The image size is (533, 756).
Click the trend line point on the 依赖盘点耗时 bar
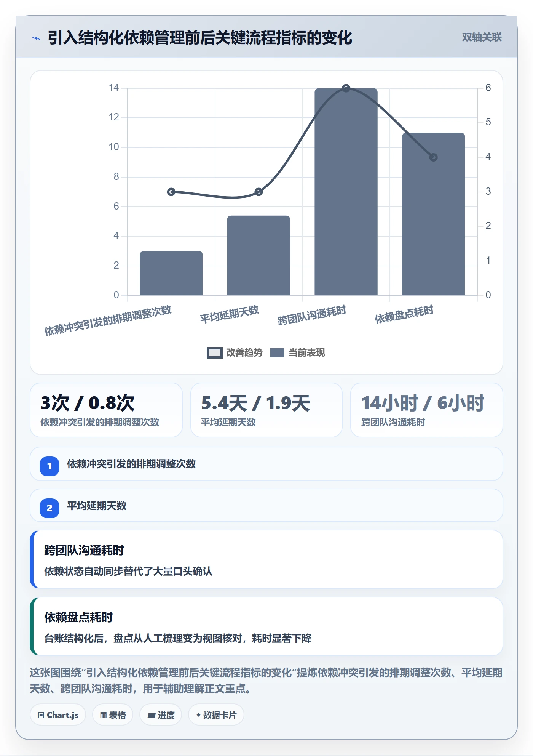(433, 157)
